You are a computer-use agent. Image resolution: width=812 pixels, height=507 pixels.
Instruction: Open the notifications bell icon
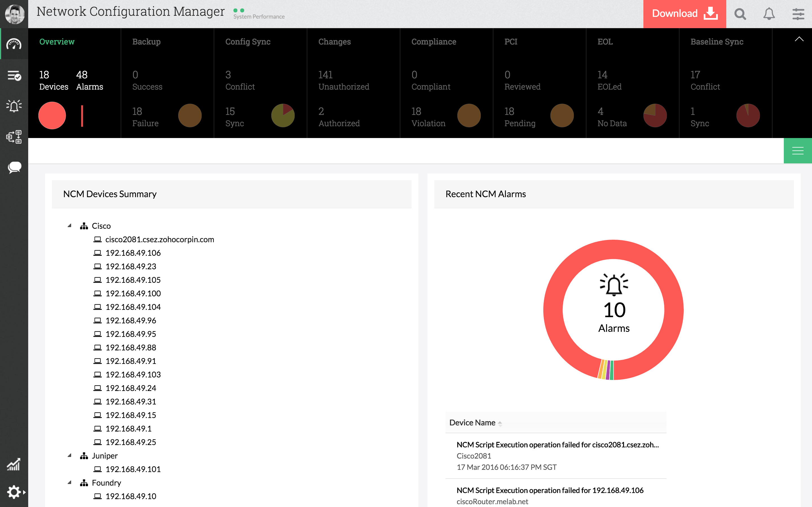pos(769,14)
